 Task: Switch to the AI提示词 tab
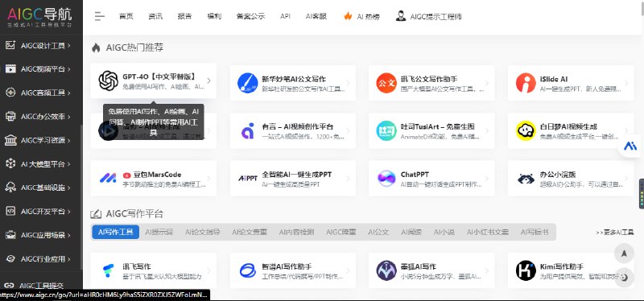[x=159, y=232]
